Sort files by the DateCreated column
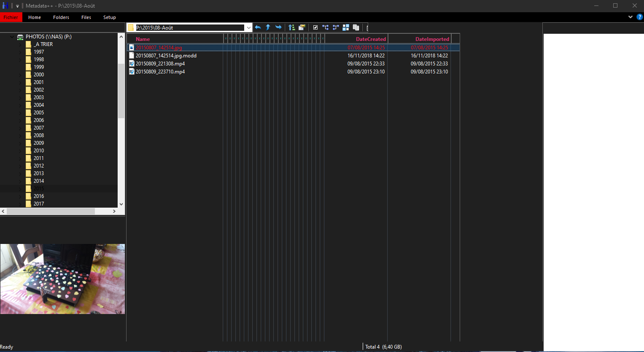Screen dimensions: 644x352 pyautogui.click(x=370, y=39)
